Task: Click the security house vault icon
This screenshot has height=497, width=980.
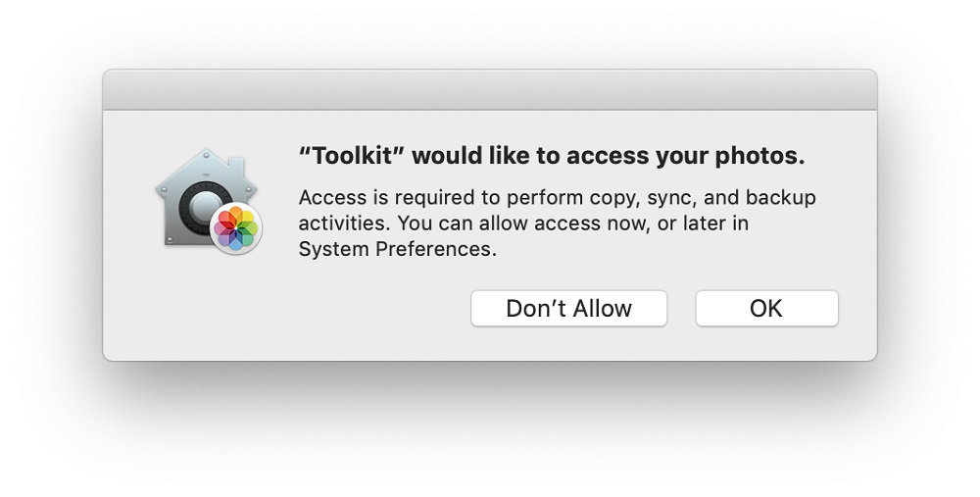Action: tap(207, 199)
